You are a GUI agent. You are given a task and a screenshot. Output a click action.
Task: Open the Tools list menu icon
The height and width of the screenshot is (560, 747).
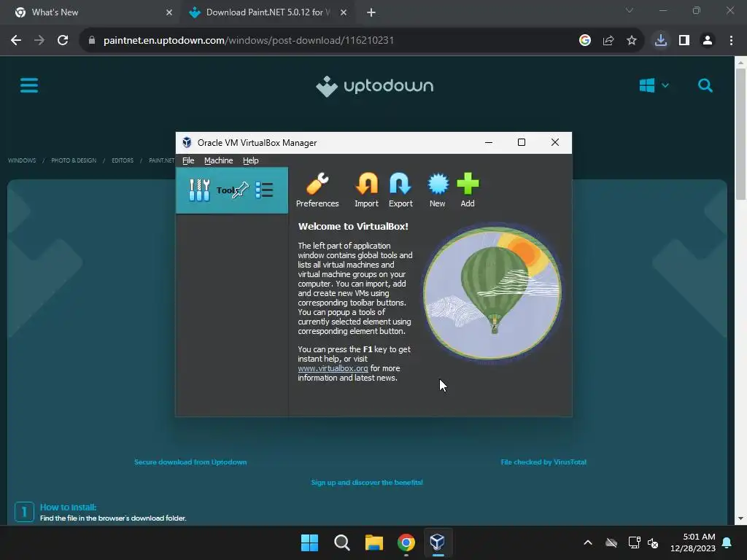tap(264, 190)
